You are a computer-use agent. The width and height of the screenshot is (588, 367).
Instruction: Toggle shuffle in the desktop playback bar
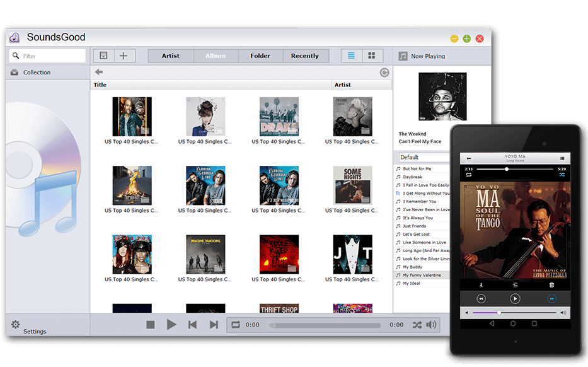(417, 325)
